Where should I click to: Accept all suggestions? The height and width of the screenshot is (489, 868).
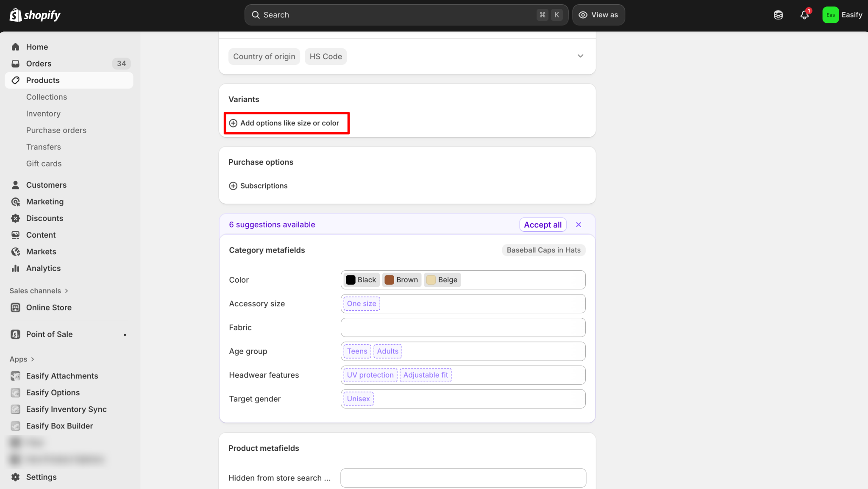point(542,225)
